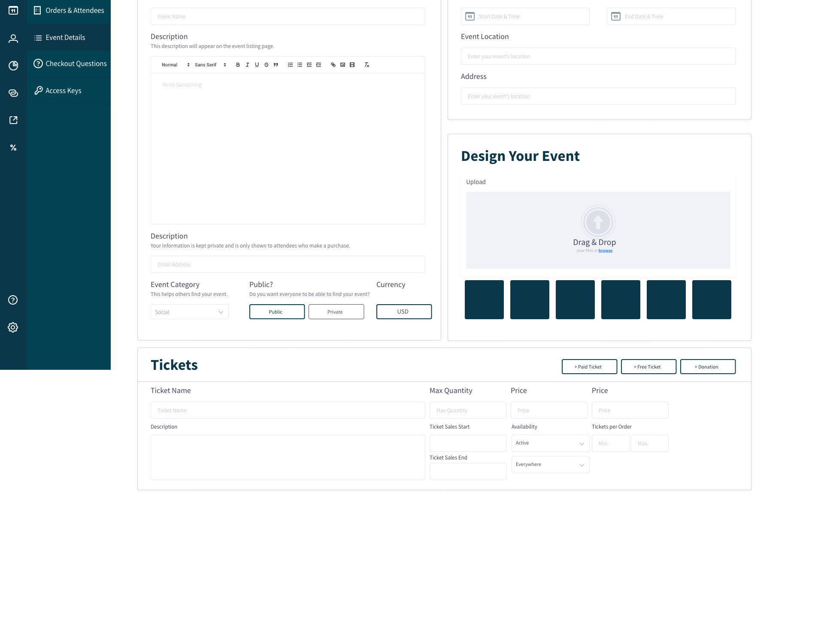Click the Event Location input field
The width and height of the screenshot is (824, 644).
pyautogui.click(x=598, y=56)
